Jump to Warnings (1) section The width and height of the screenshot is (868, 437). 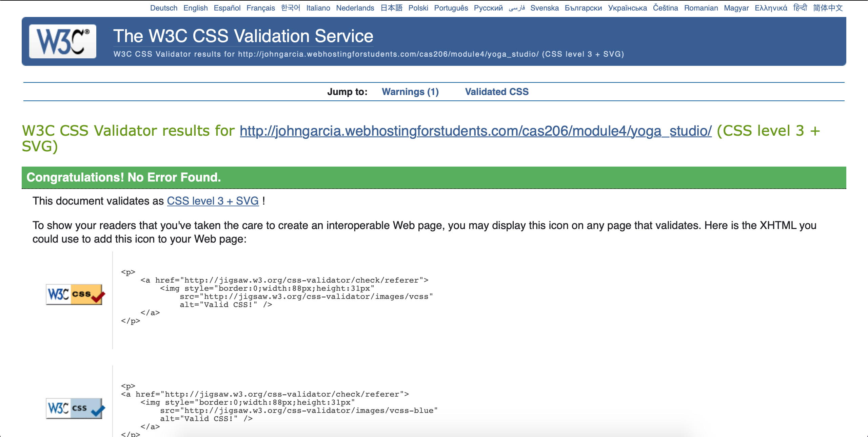[410, 92]
